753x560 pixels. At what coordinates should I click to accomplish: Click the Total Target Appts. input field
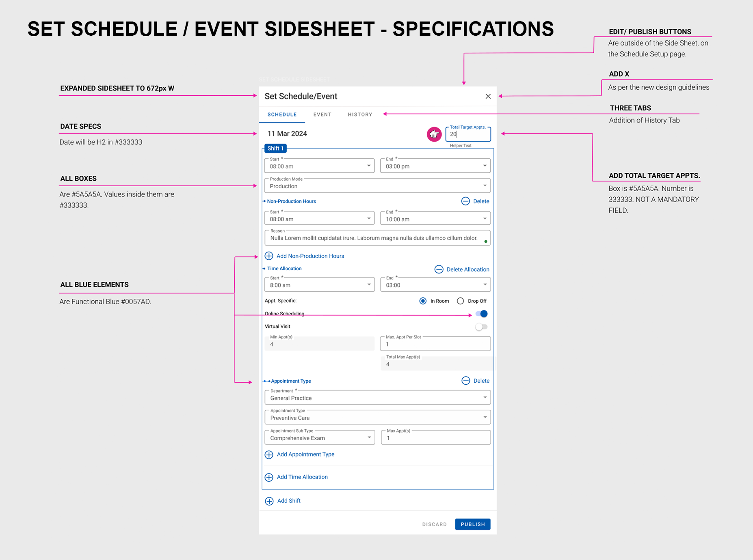(468, 134)
